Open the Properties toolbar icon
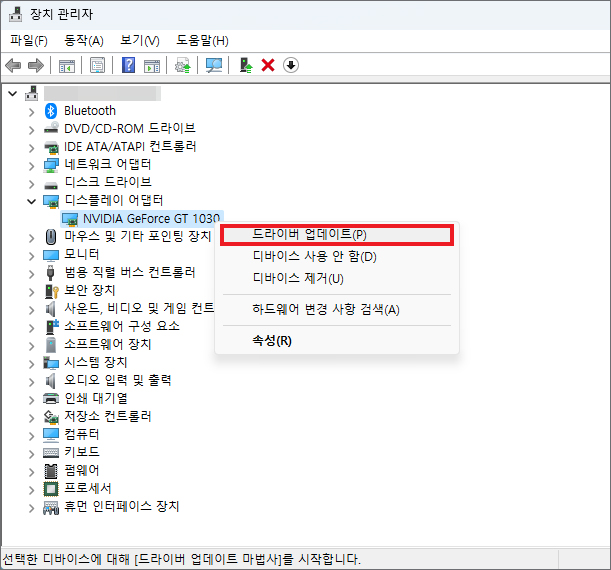The width and height of the screenshot is (611, 570). pos(97,65)
